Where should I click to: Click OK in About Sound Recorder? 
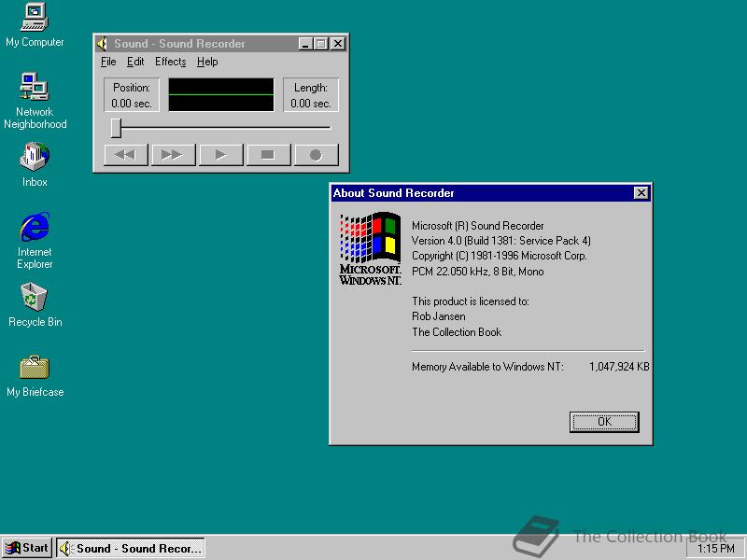604,422
